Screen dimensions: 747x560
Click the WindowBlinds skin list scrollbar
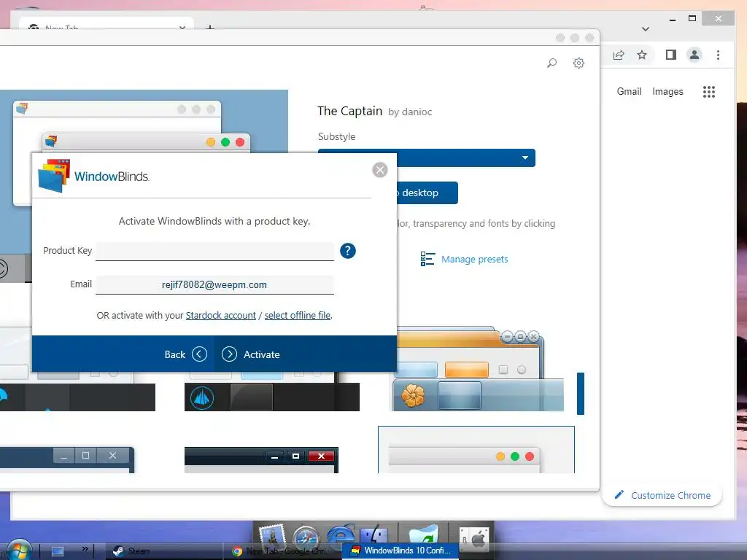coord(580,393)
